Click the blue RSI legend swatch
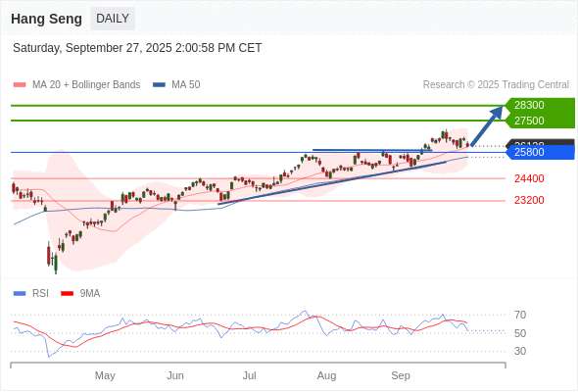The width and height of the screenshot is (578, 392). [x=20, y=294]
